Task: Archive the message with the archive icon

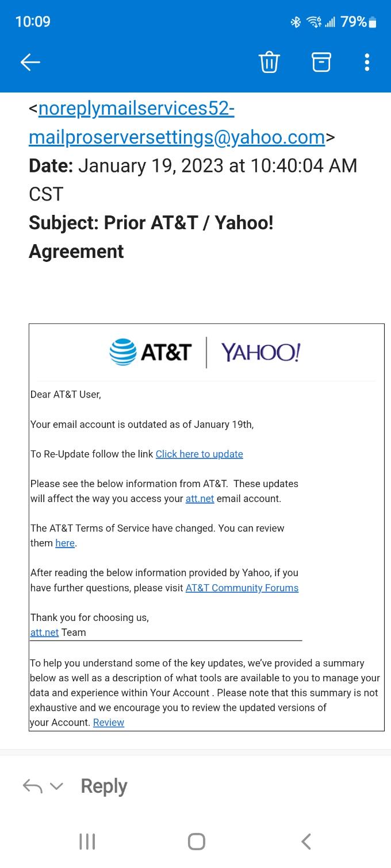Action: point(321,62)
